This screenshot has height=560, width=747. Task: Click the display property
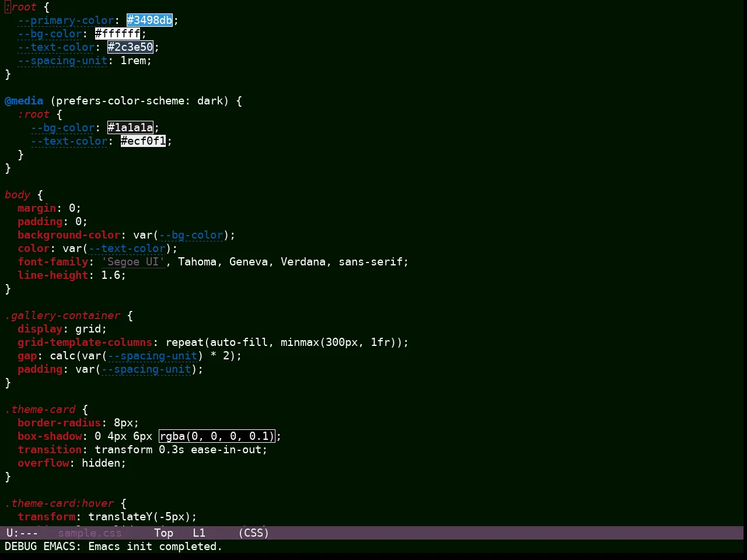pyautogui.click(x=40, y=329)
